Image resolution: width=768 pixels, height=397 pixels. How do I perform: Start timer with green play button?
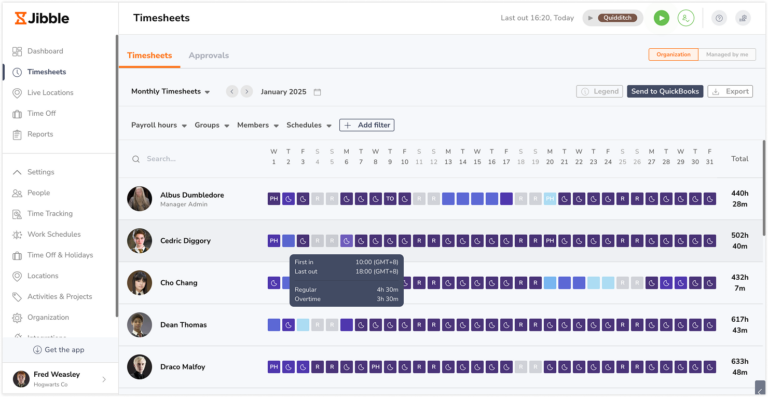click(x=661, y=18)
